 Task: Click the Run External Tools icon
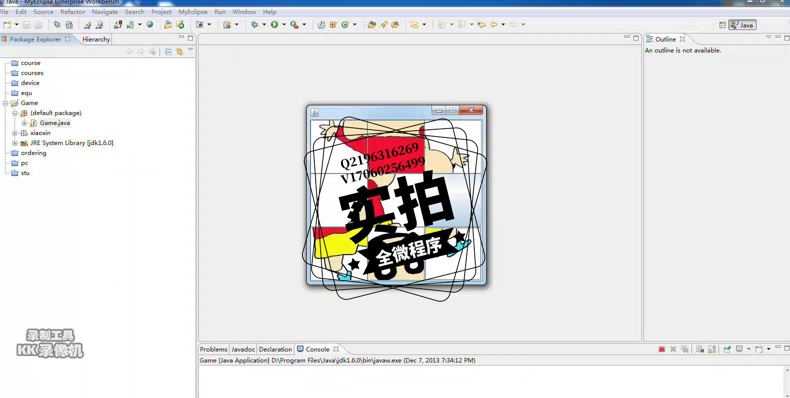[294, 25]
